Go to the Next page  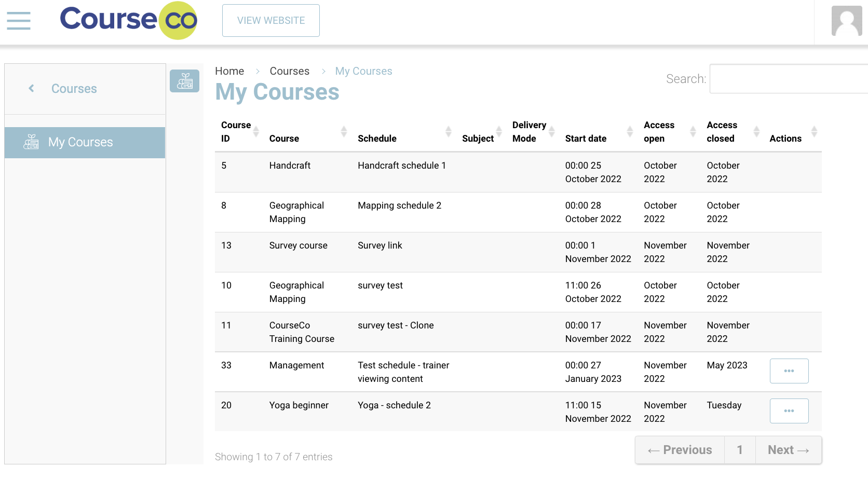[788, 450]
